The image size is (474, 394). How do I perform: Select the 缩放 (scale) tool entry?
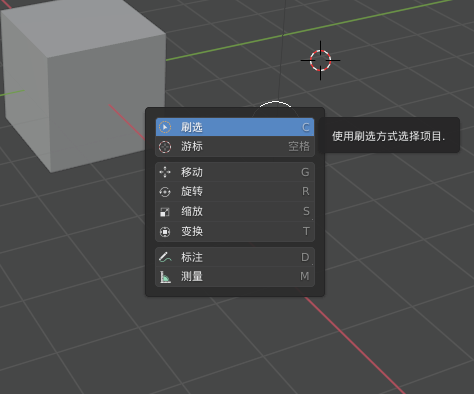point(235,211)
